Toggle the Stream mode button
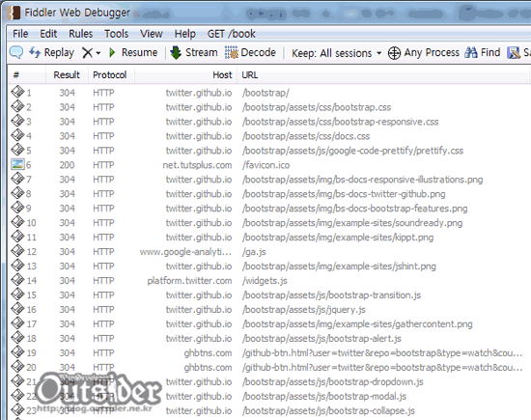This screenshot has height=420, width=531. click(x=194, y=52)
